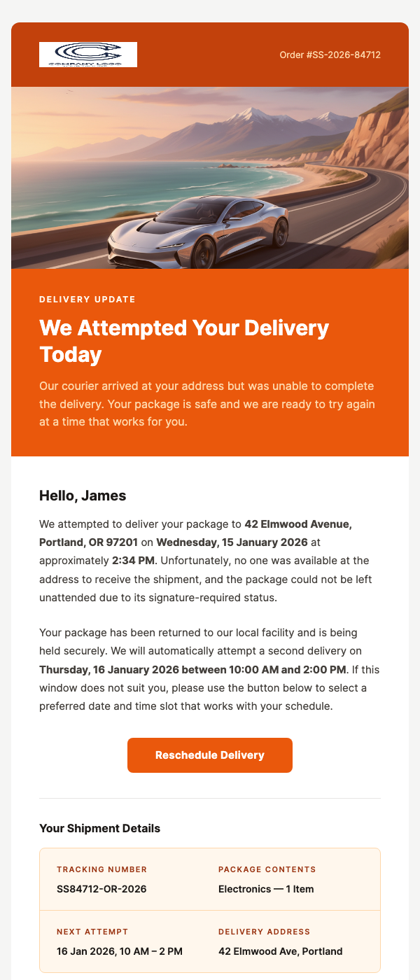Select the DELIVERY UPDATE label

86,299
